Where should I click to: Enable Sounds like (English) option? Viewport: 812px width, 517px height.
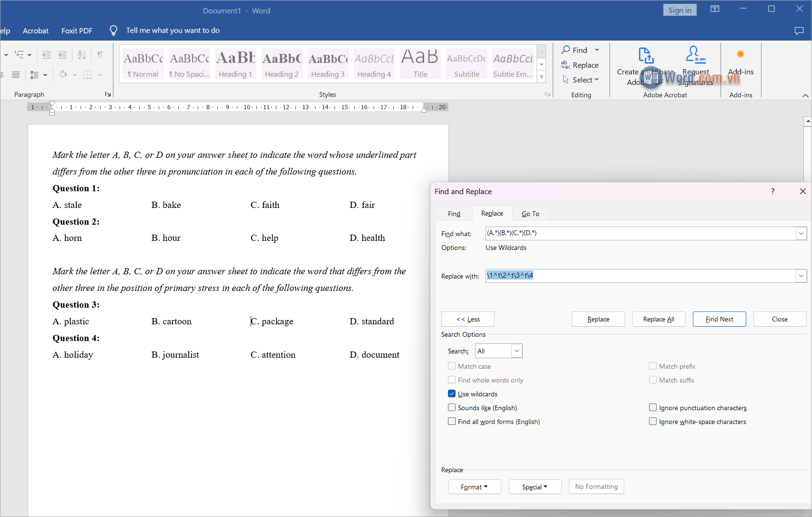[x=452, y=408]
